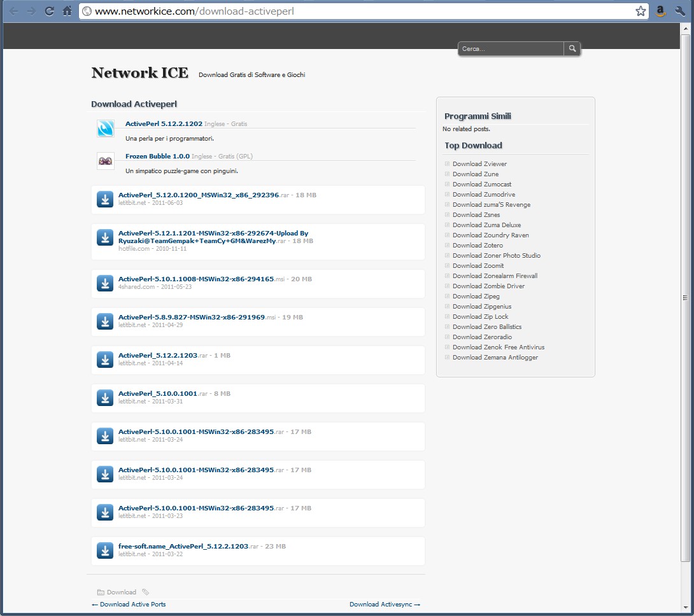
Task: Open the Download Zeroradio link
Action: [x=482, y=337]
